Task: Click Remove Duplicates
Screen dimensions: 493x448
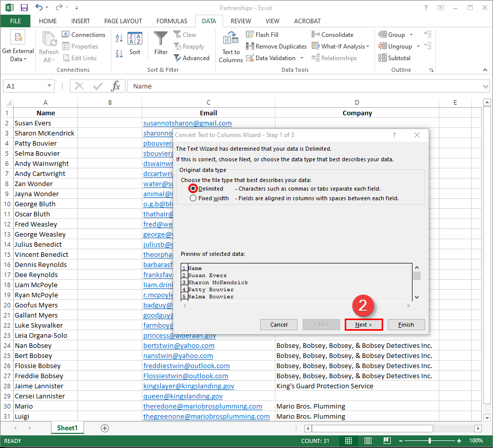Action: 276,47
